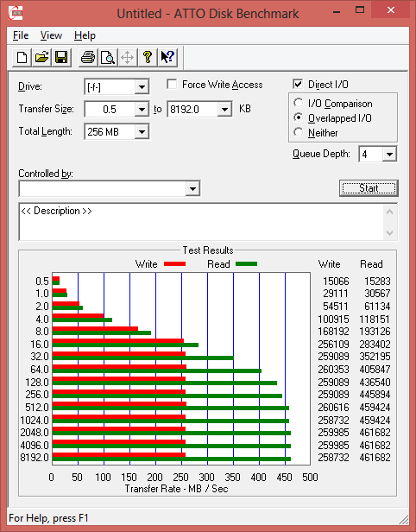
Task: Open Print Preview magnifier icon
Action: 108,57
